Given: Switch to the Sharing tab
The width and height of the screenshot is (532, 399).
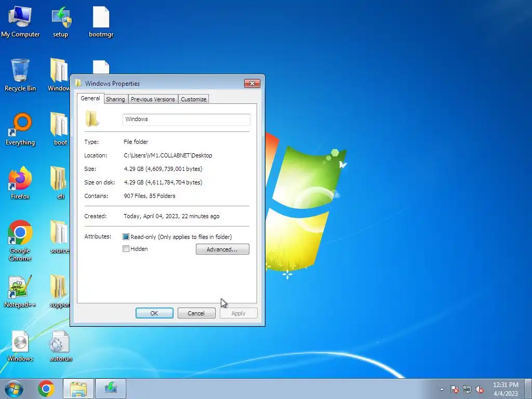Looking at the screenshot, I should tap(115, 99).
